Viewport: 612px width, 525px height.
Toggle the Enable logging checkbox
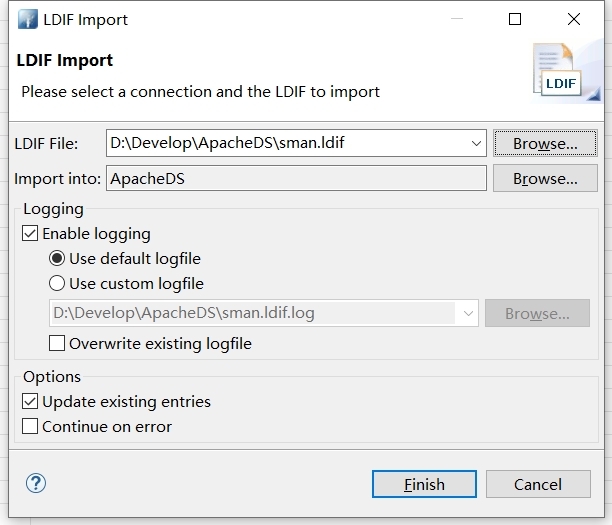pos(31,234)
